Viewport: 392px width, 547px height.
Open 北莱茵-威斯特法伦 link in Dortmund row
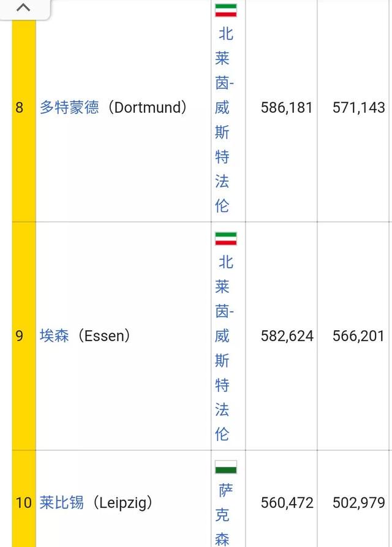pyautogui.click(x=224, y=119)
